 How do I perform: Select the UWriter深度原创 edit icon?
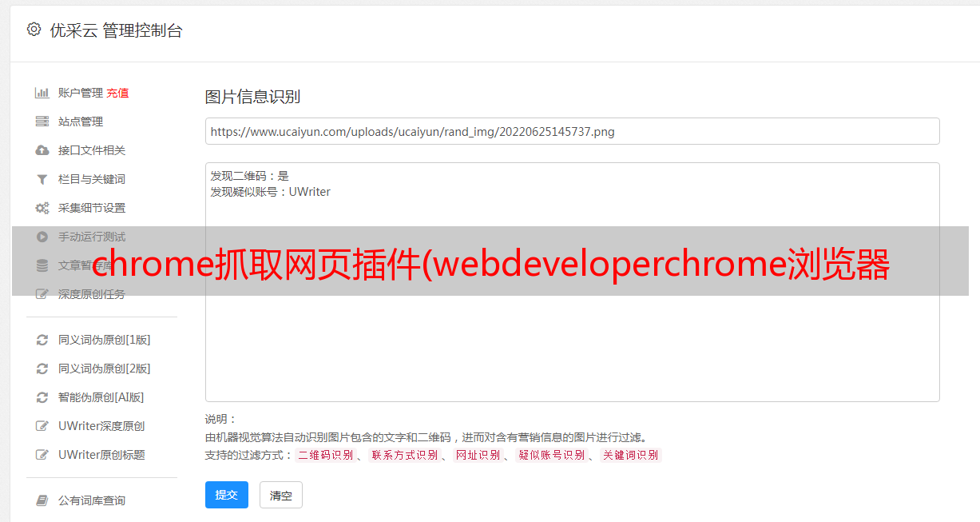(x=42, y=426)
